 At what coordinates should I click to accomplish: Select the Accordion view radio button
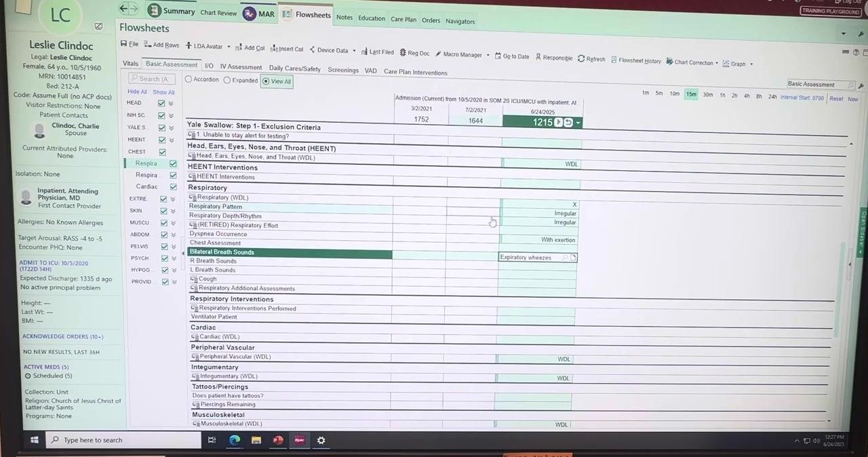pos(189,79)
